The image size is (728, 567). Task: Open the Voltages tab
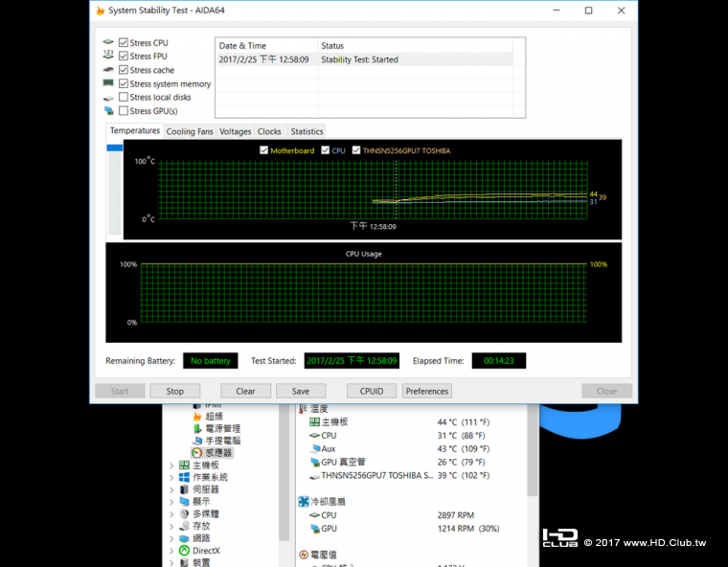[236, 131]
